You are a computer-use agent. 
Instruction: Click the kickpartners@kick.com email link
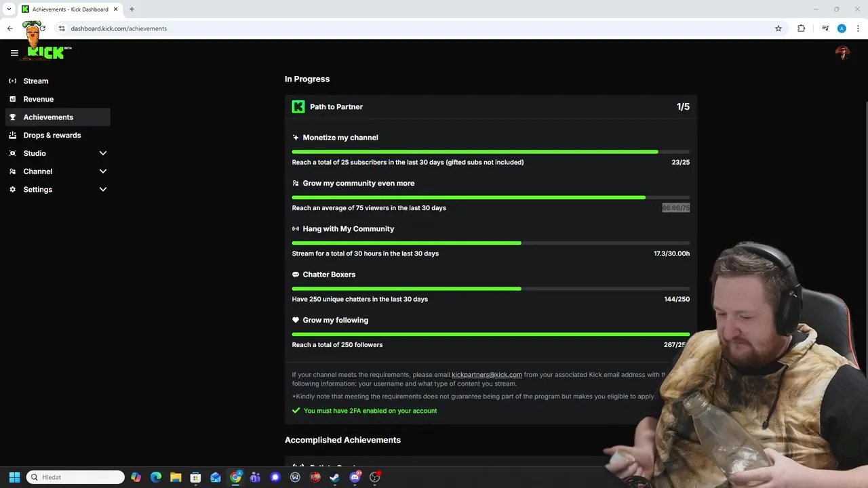(487, 375)
